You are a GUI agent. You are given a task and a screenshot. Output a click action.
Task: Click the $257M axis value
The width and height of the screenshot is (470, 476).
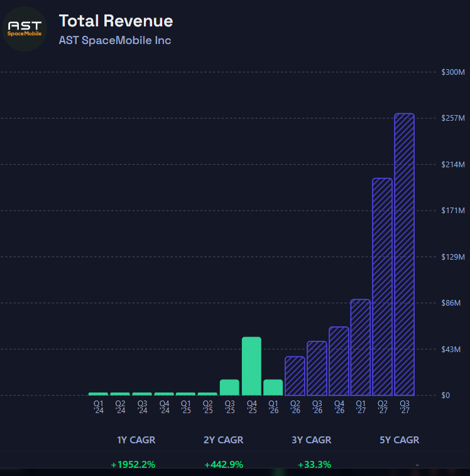(x=453, y=118)
